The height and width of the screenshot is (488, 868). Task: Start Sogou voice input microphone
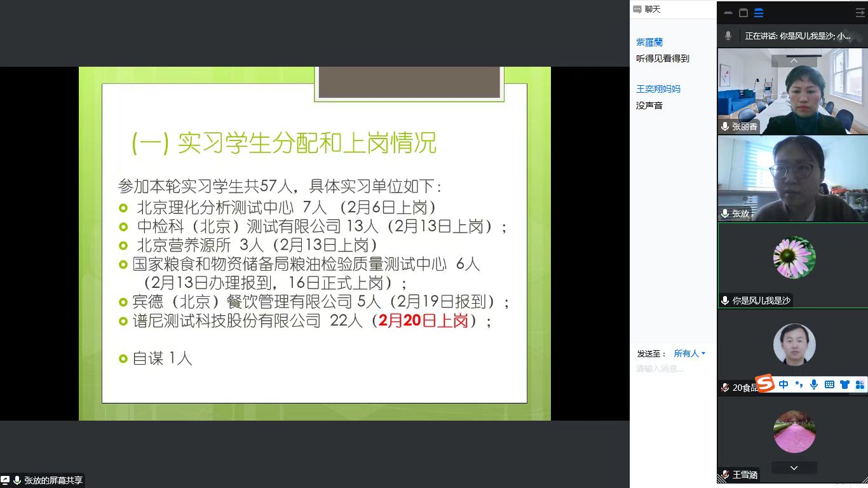coord(814,384)
